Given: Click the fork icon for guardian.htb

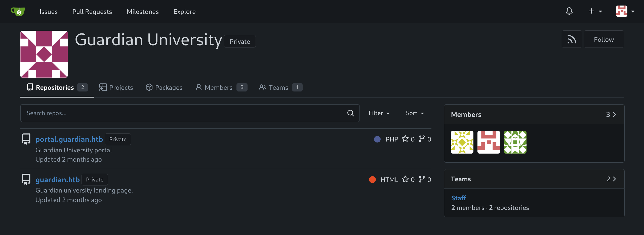Looking at the screenshot, I should 422,179.
